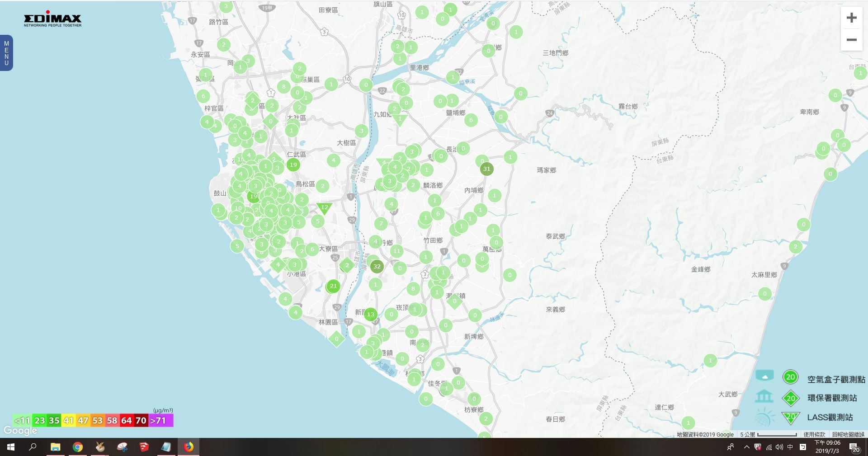This screenshot has width=868, height=456.
Task: Open File Explorer from the taskbar
Action: click(x=55, y=447)
